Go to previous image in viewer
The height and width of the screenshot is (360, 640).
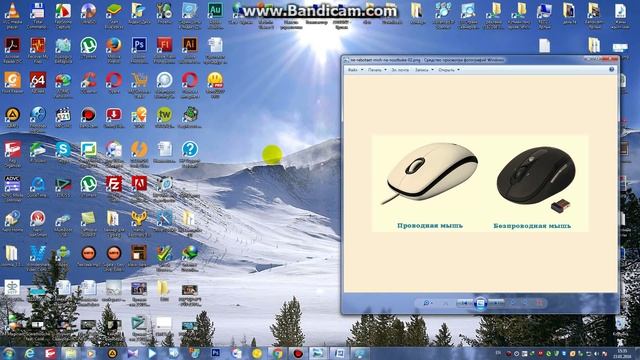464,303
